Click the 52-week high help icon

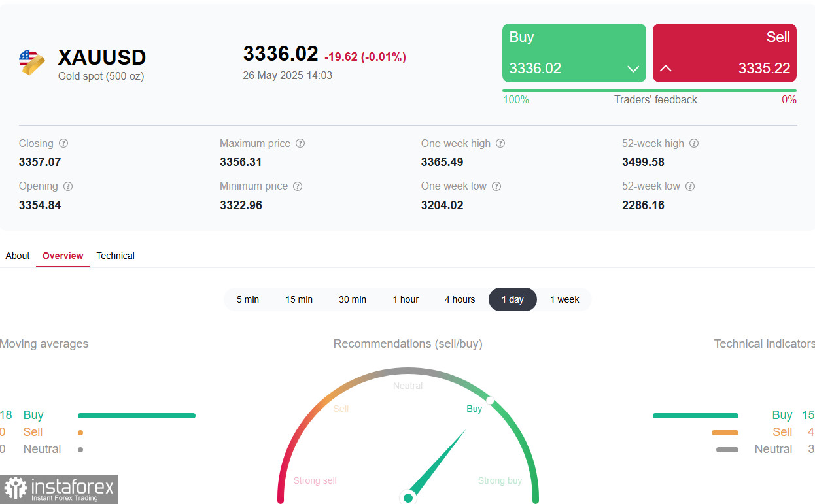694,143
